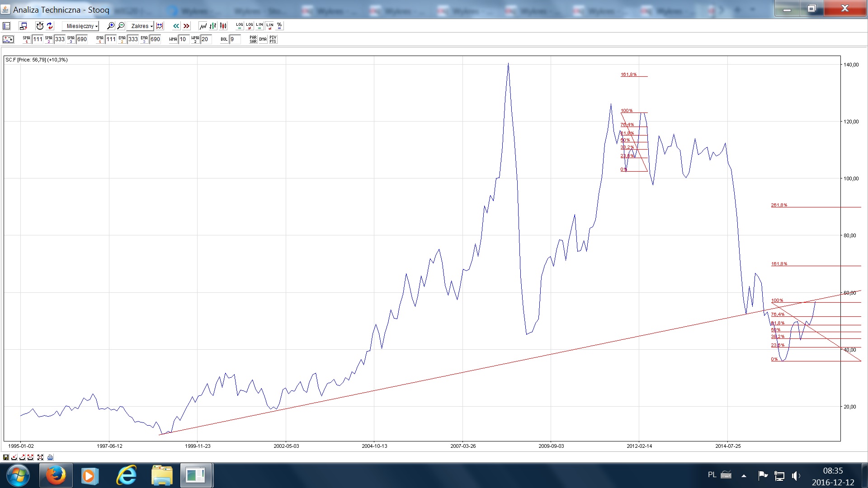Click the print icon in bottom toolbar
This screenshot has width=868, height=488.
coord(50,457)
